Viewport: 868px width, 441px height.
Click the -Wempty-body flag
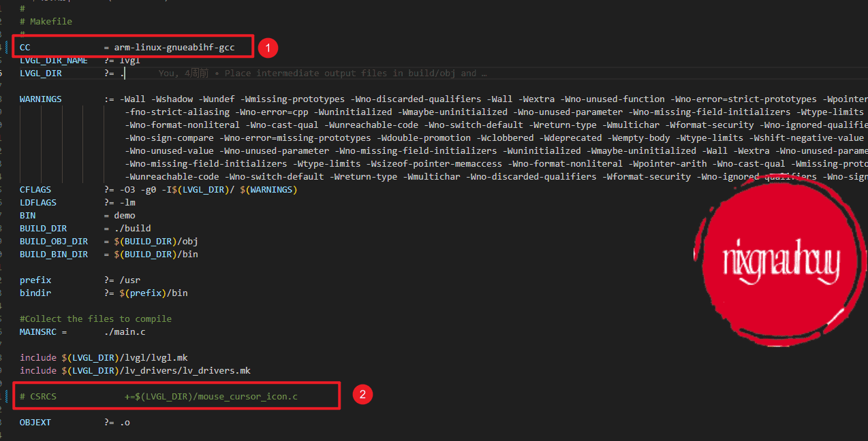(638, 137)
